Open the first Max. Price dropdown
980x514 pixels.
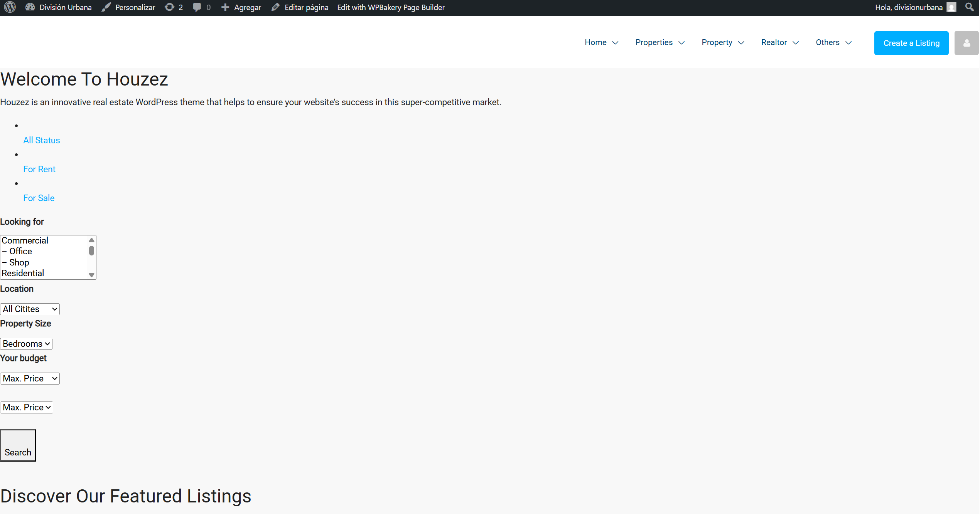[30, 378]
